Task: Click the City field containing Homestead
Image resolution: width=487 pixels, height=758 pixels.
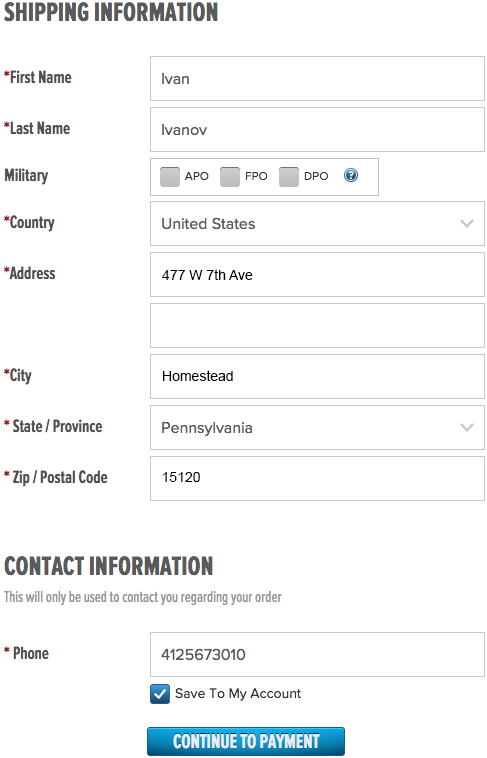Action: [317, 377]
